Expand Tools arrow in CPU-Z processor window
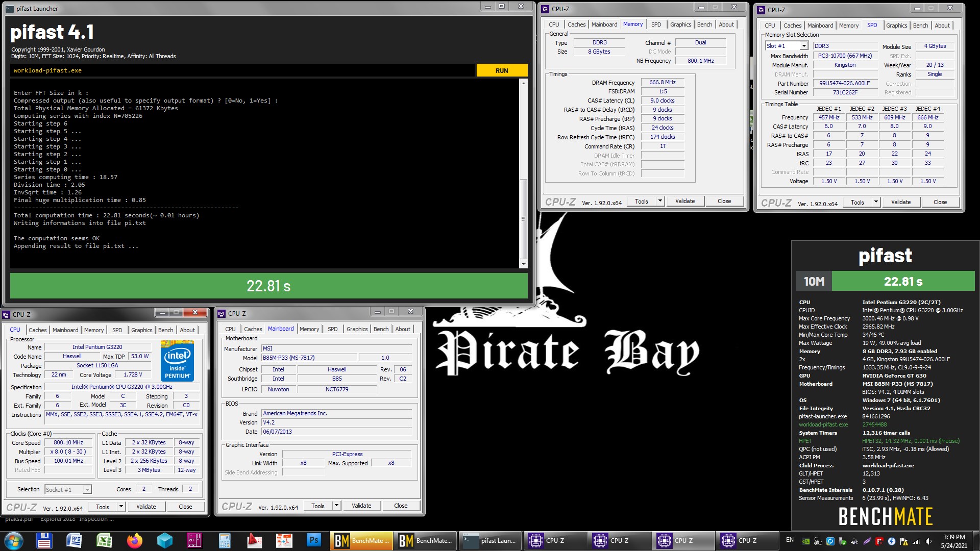 pos(121,507)
